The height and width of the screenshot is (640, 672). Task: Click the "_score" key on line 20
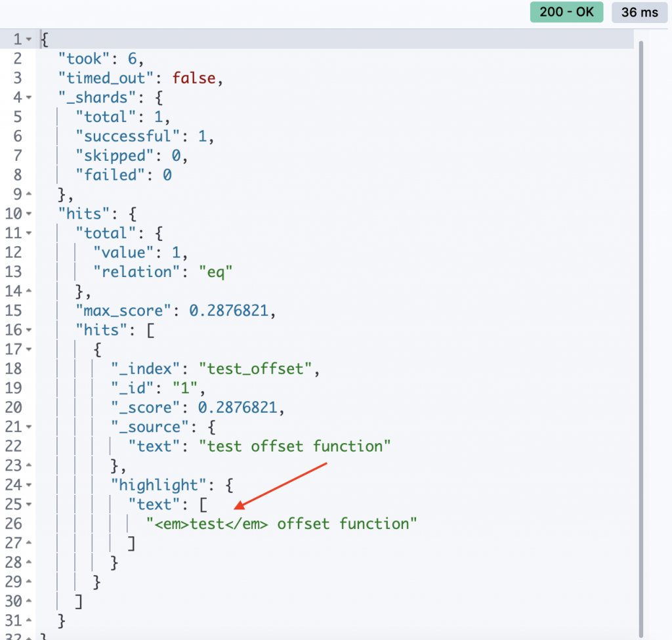tap(146, 407)
